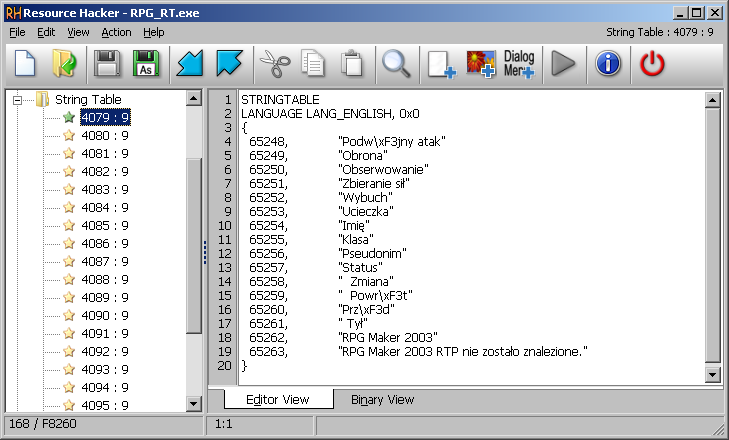Viewport: 729px width, 440px height.
Task: Click on "Wybuch" string line
Action: 365,198
